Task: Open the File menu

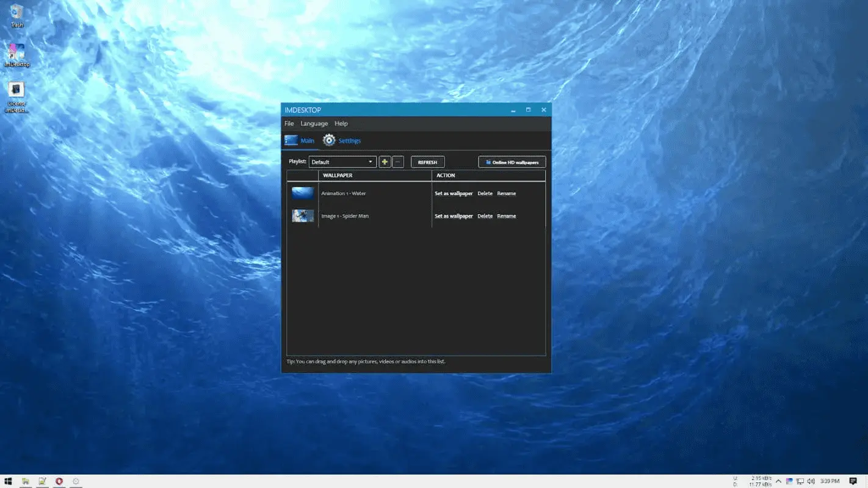Action: pyautogui.click(x=289, y=123)
